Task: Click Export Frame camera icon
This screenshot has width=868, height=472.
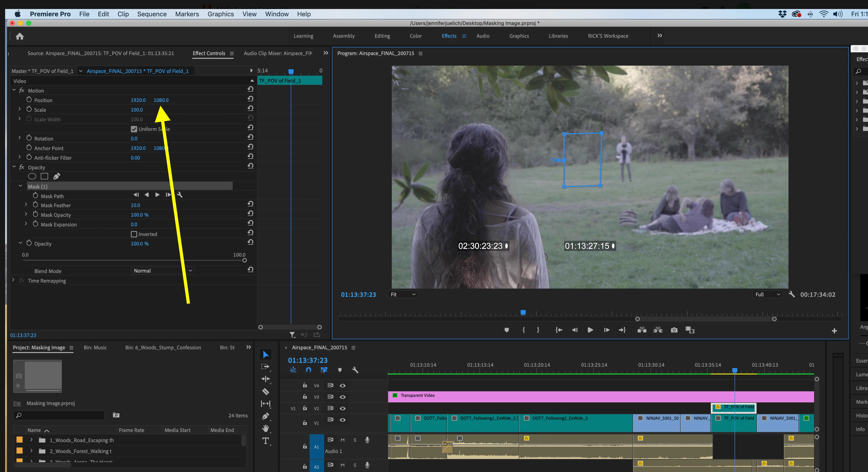Action: tap(674, 330)
